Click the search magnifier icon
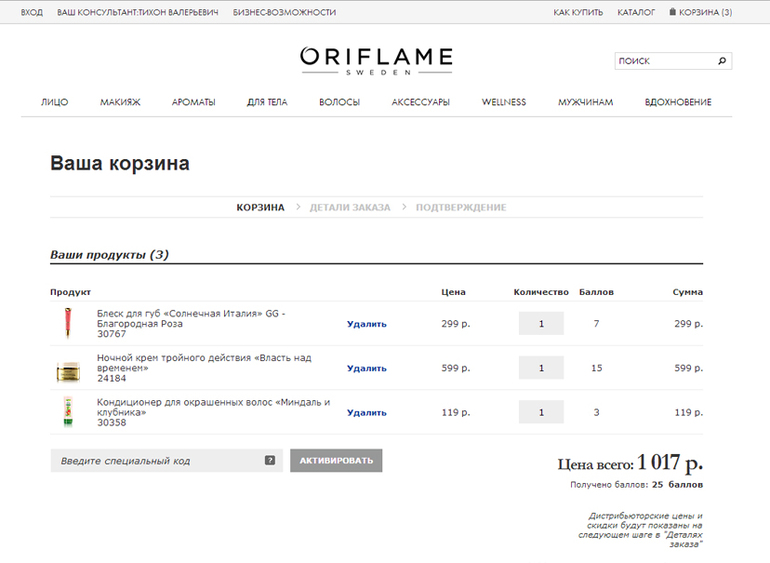770x563 pixels. click(x=721, y=61)
